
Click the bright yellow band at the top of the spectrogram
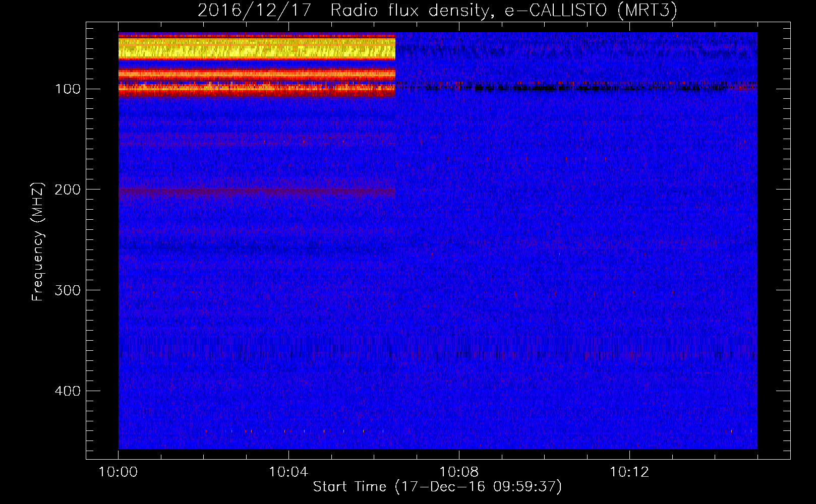coord(257,48)
